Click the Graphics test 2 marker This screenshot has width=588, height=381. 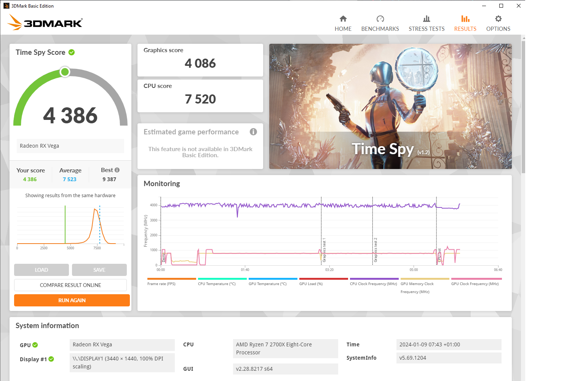375,250
